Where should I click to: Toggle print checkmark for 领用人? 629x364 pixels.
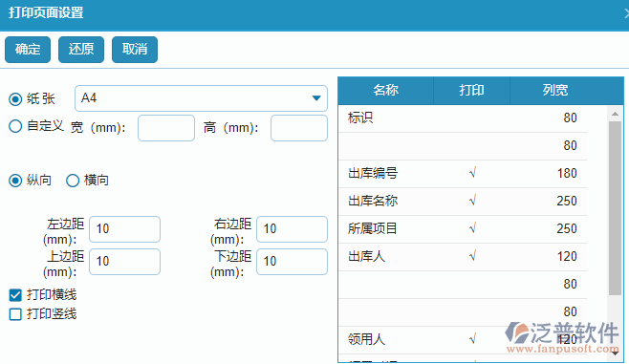coord(472,339)
